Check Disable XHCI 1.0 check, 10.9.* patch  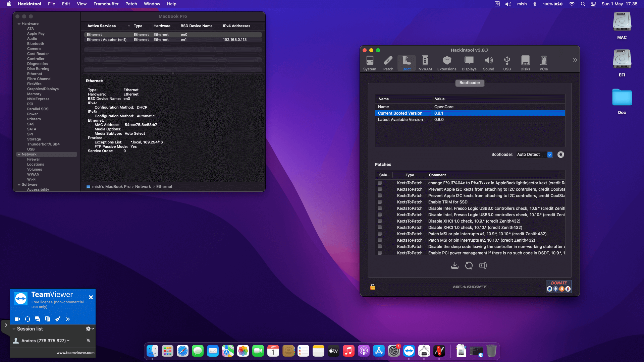point(380,221)
